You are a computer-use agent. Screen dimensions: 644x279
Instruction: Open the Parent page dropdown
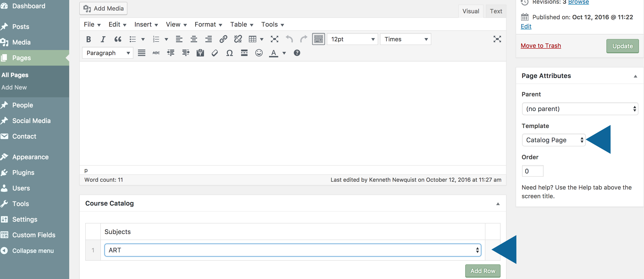click(x=580, y=109)
